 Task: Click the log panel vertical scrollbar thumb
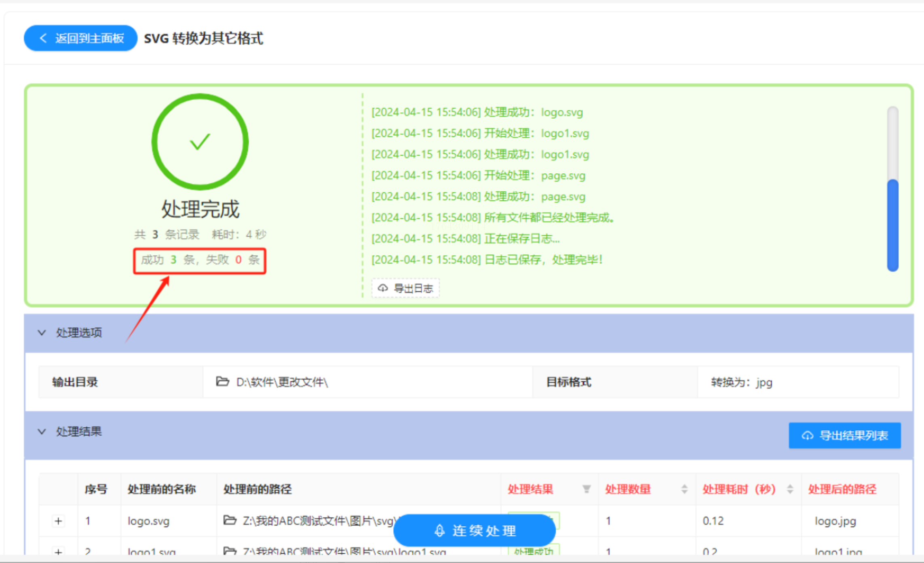pyautogui.click(x=892, y=225)
